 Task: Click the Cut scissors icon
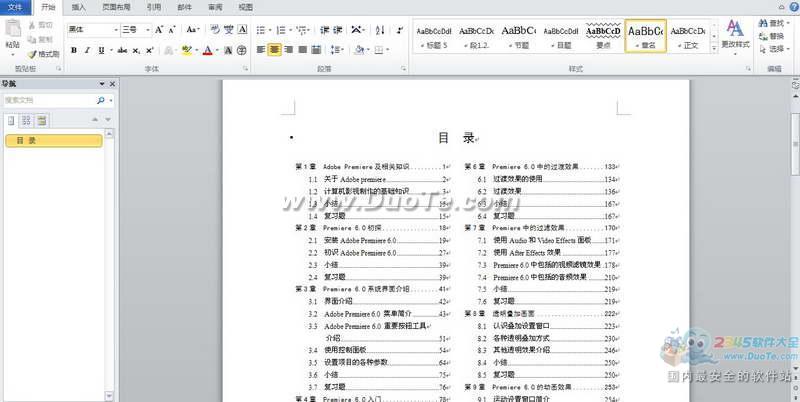click(32, 25)
